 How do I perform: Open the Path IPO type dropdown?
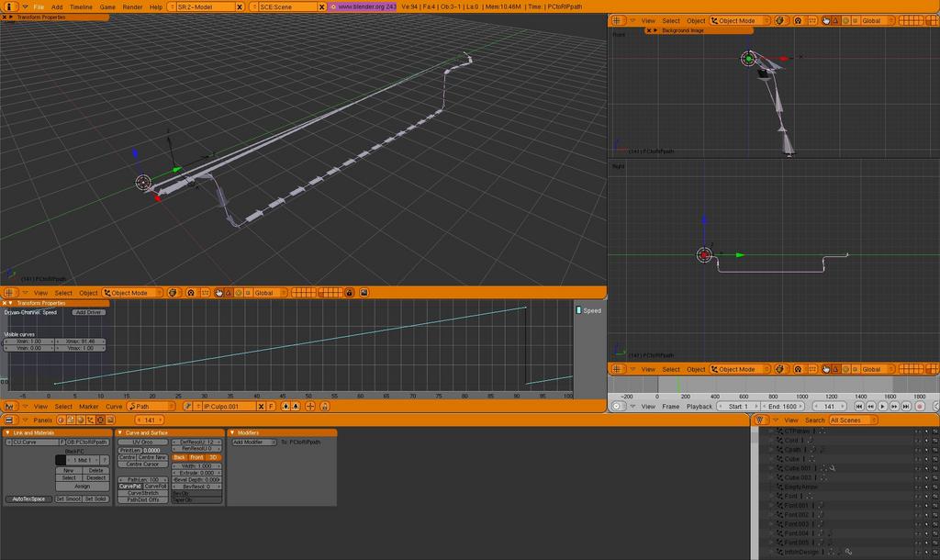(151, 407)
